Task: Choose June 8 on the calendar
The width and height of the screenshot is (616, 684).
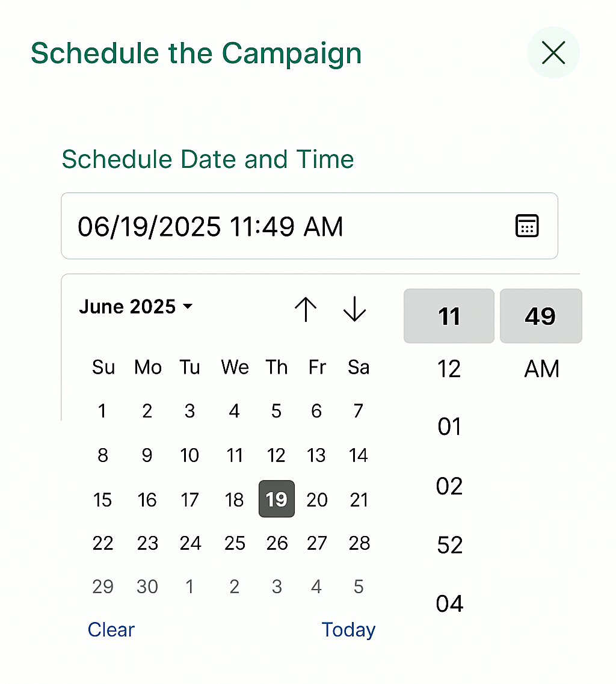Action: click(x=102, y=455)
